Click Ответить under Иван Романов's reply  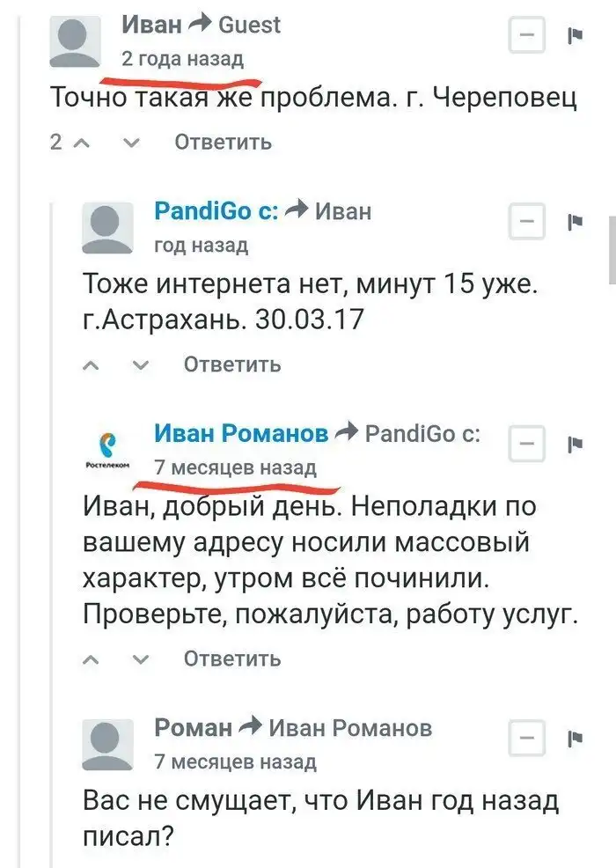(232, 658)
